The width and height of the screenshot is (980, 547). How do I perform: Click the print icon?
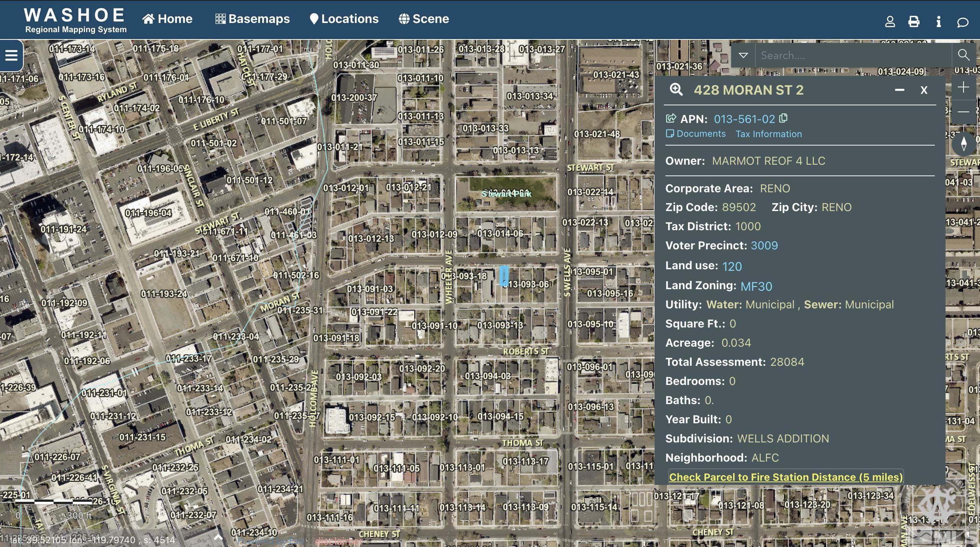coord(914,21)
